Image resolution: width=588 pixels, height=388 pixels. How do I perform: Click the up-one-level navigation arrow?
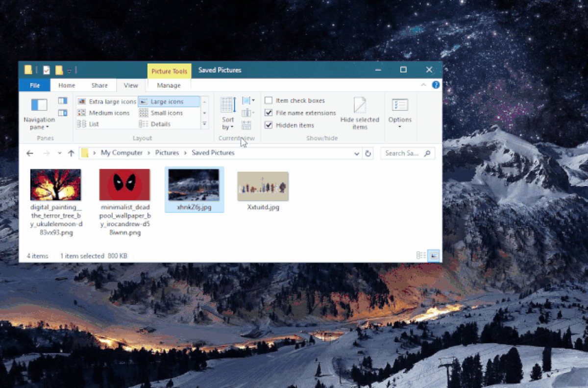tap(71, 153)
